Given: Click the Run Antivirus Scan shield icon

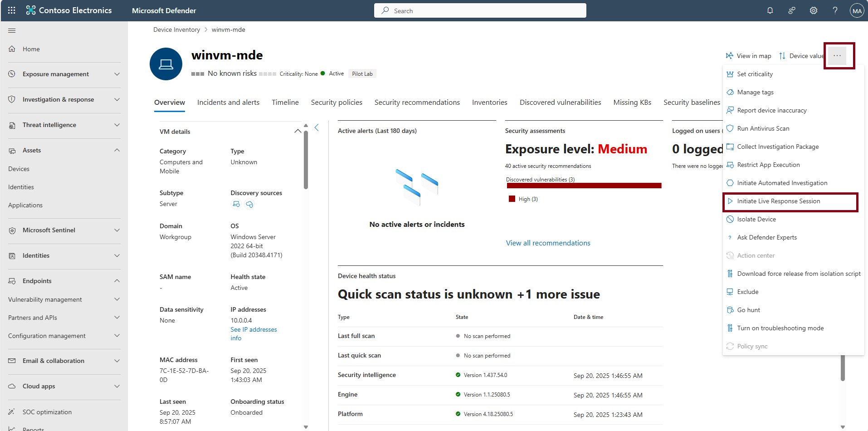Looking at the screenshot, I should [730, 128].
